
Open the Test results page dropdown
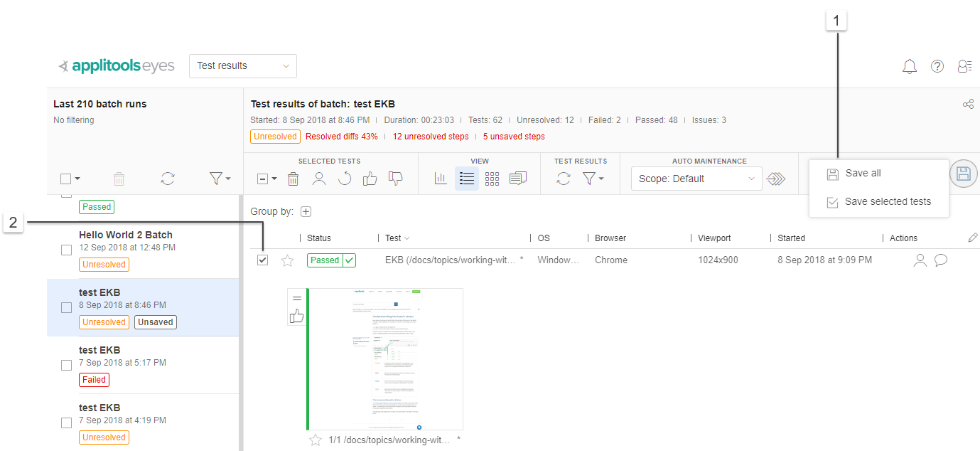(242, 66)
